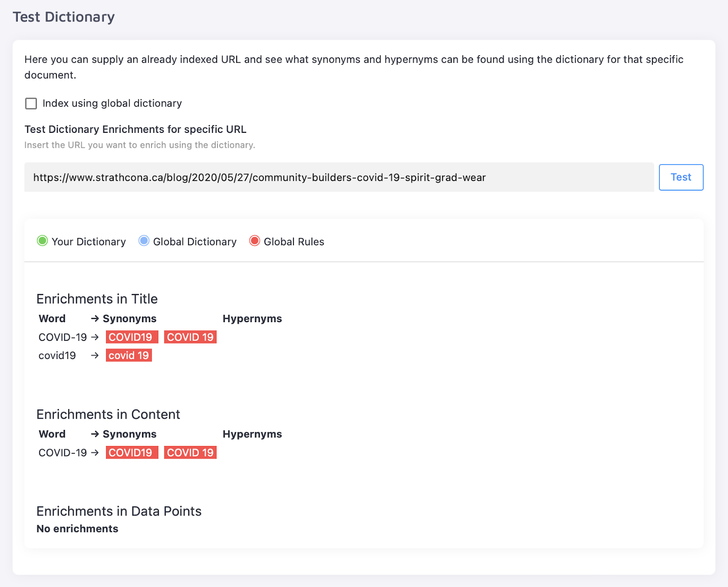Select the COVID19 synonym tag in Content enrichments
The image size is (728, 587).
(131, 453)
